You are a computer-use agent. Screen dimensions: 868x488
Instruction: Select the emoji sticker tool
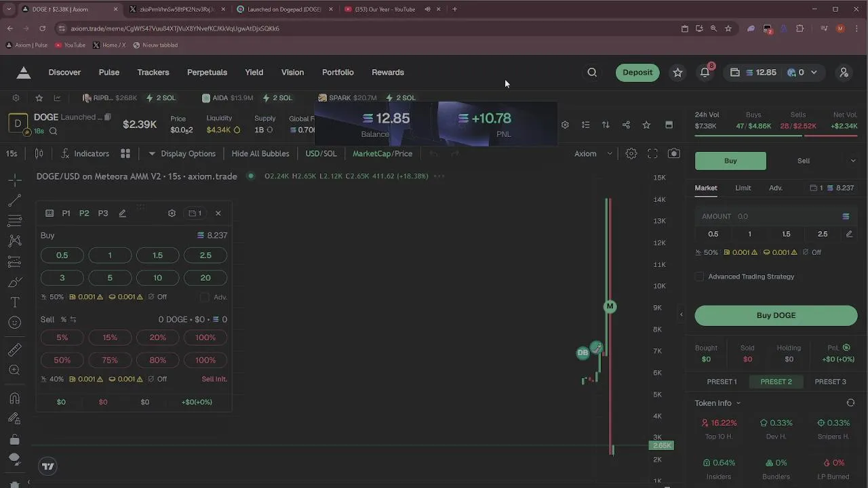[x=15, y=323]
